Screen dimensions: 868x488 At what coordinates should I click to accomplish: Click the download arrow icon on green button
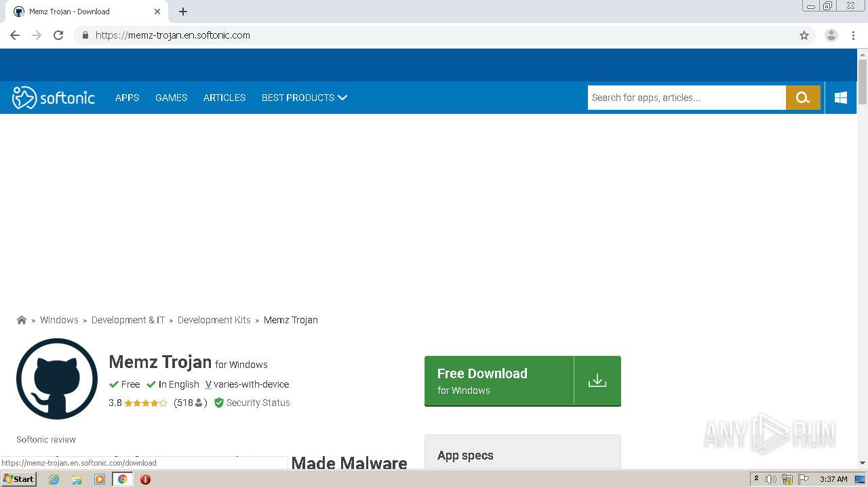tap(597, 380)
